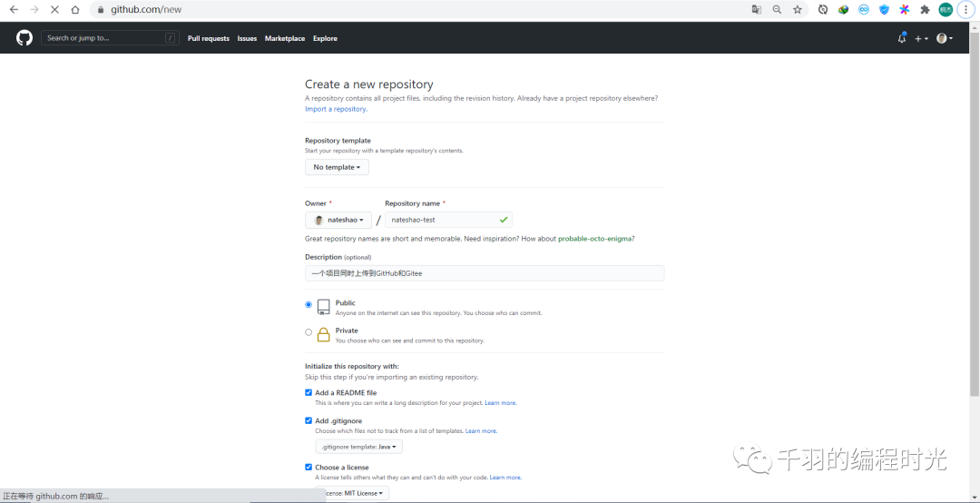Select the Private visibility option

(309, 332)
